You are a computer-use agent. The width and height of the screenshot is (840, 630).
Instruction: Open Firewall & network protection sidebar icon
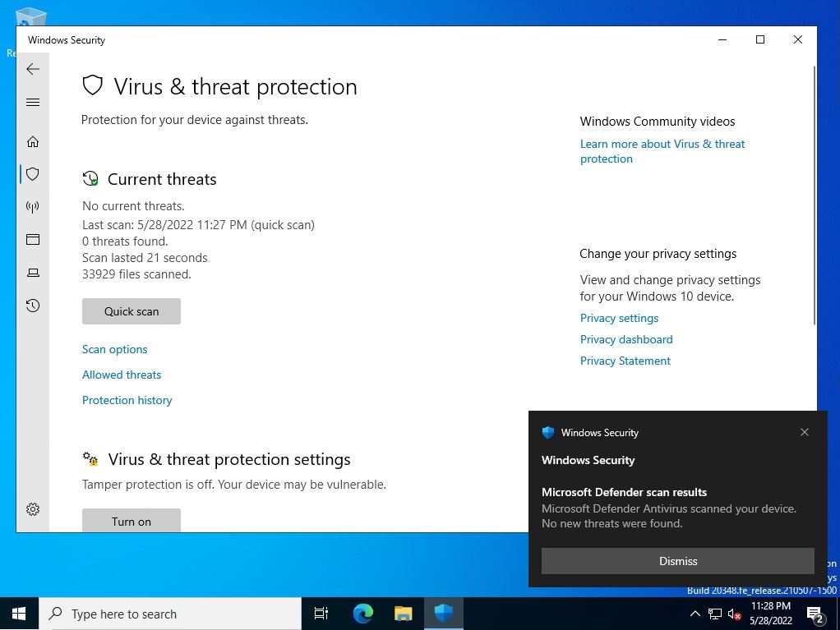tap(33, 207)
